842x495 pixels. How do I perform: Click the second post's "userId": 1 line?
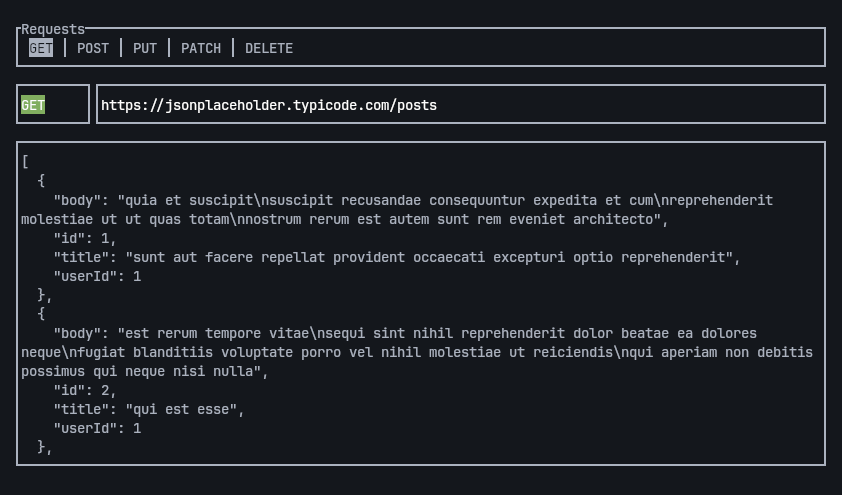pyautogui.click(x=97, y=428)
